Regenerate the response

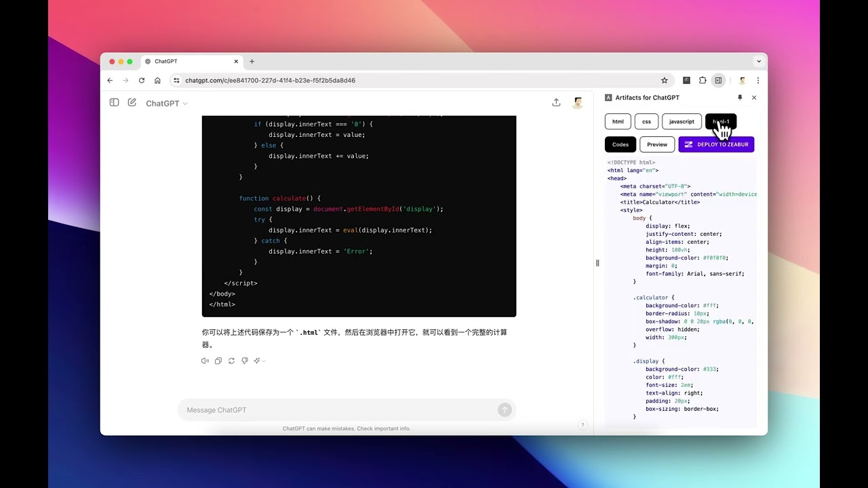231,361
